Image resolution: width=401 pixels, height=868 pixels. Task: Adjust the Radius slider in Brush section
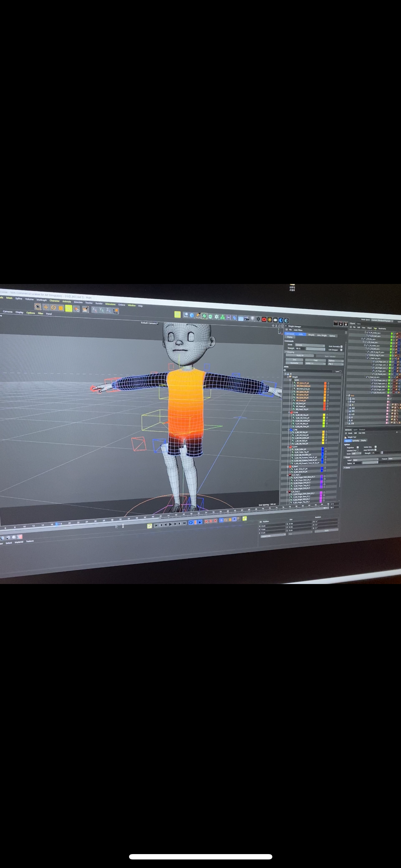coord(370,463)
